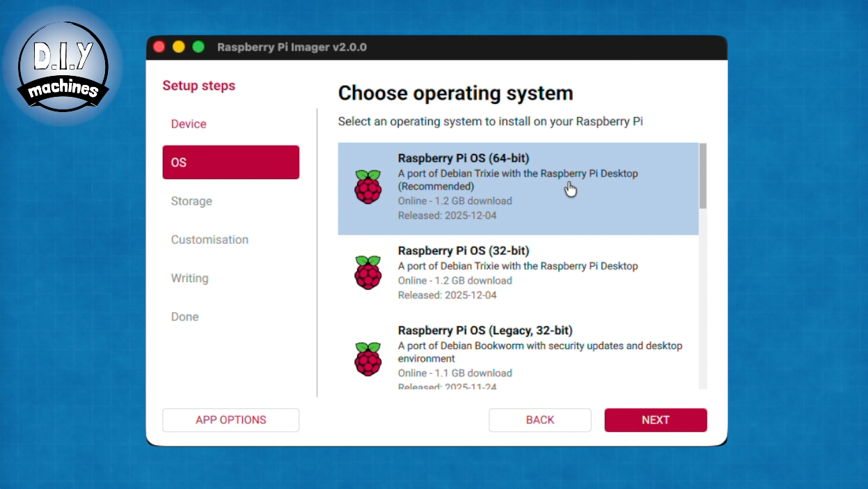Close the Raspberry Pi Imager window
The height and width of the screenshot is (489, 868).
coord(159,47)
